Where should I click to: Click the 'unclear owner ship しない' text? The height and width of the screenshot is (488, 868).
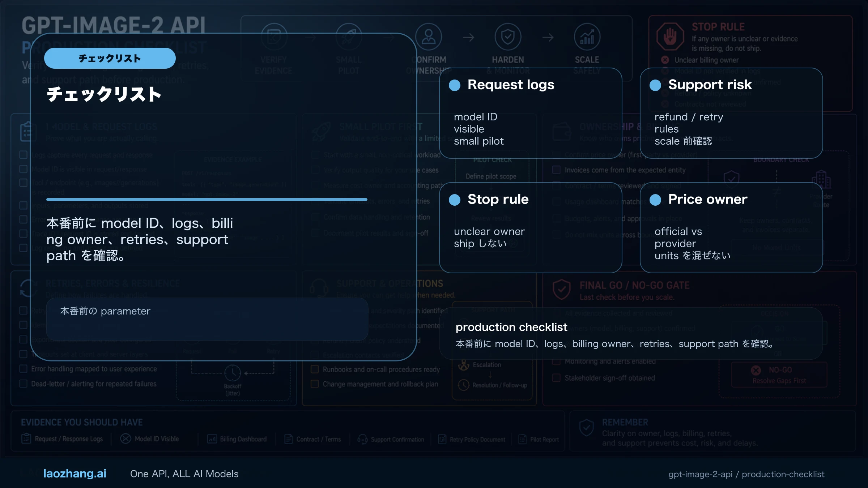coord(489,237)
